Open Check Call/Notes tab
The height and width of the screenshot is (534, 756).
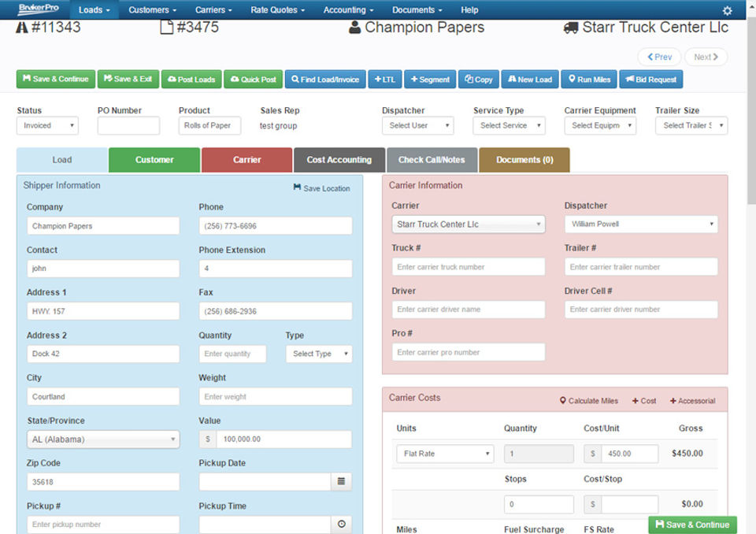click(432, 160)
